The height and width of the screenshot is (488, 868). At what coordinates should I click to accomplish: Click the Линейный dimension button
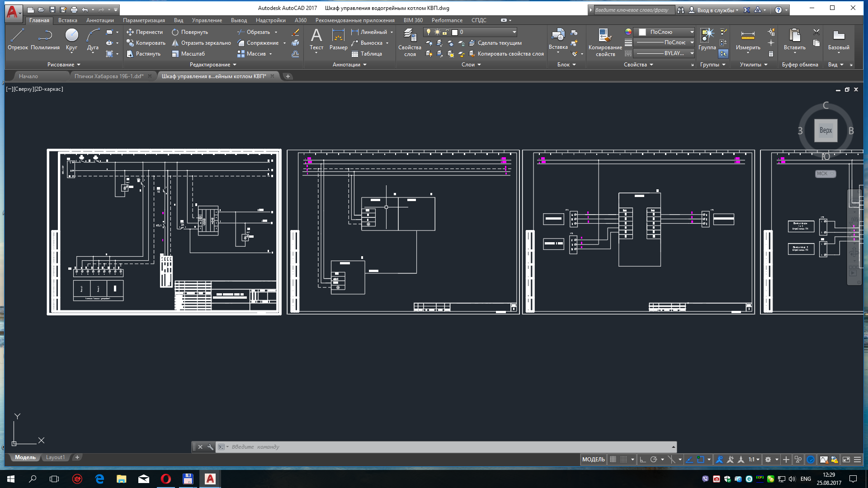[369, 32]
